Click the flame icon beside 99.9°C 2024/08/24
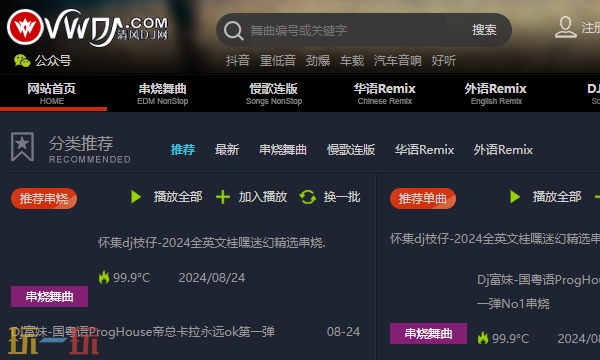 coord(104,277)
